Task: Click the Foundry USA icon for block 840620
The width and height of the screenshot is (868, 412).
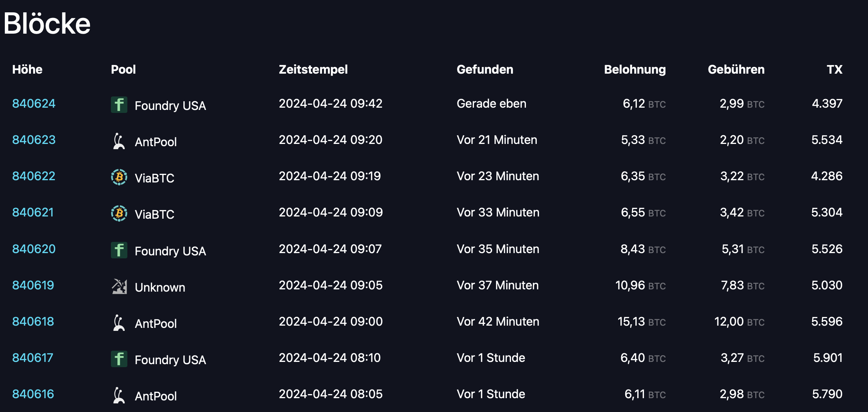Action: [119, 250]
